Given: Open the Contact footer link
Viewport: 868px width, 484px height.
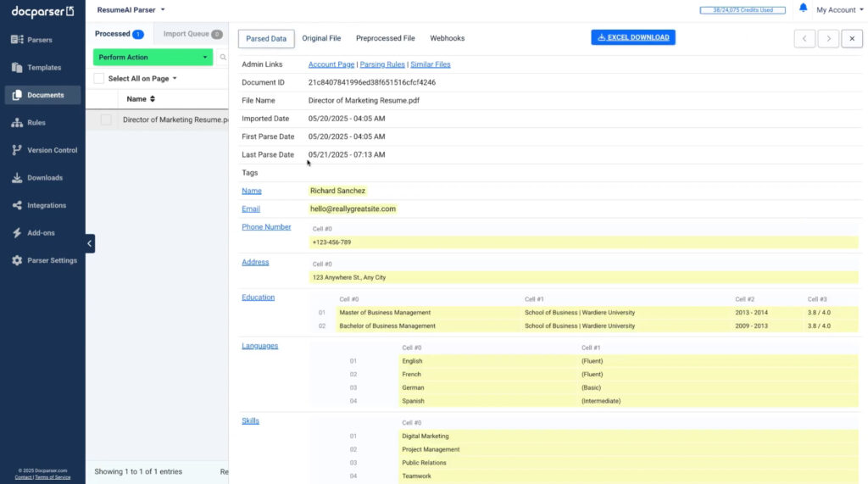Looking at the screenshot, I should pyautogui.click(x=23, y=477).
